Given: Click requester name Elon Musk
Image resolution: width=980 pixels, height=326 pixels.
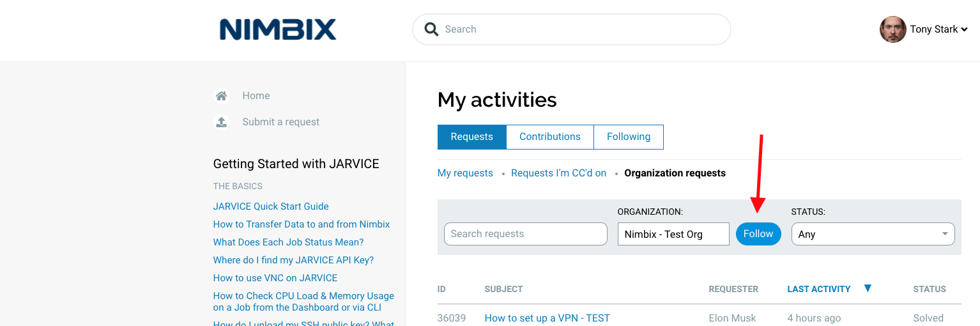Looking at the screenshot, I should coord(733,318).
